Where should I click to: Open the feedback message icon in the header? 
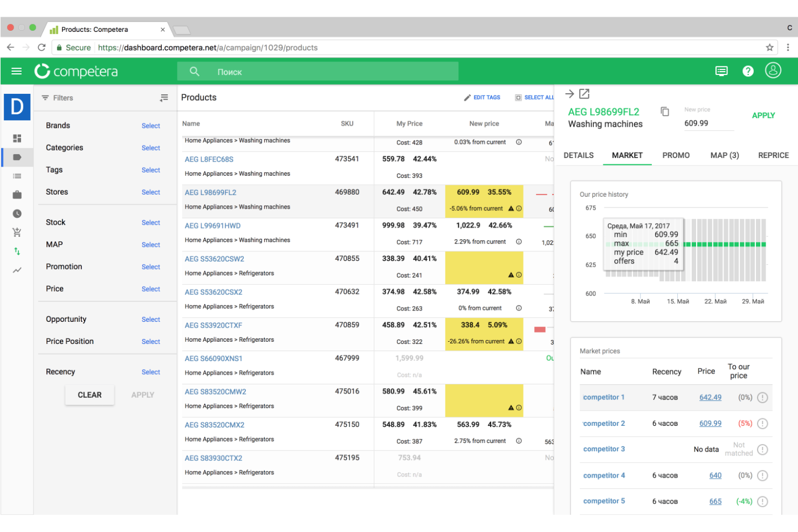[x=721, y=71]
